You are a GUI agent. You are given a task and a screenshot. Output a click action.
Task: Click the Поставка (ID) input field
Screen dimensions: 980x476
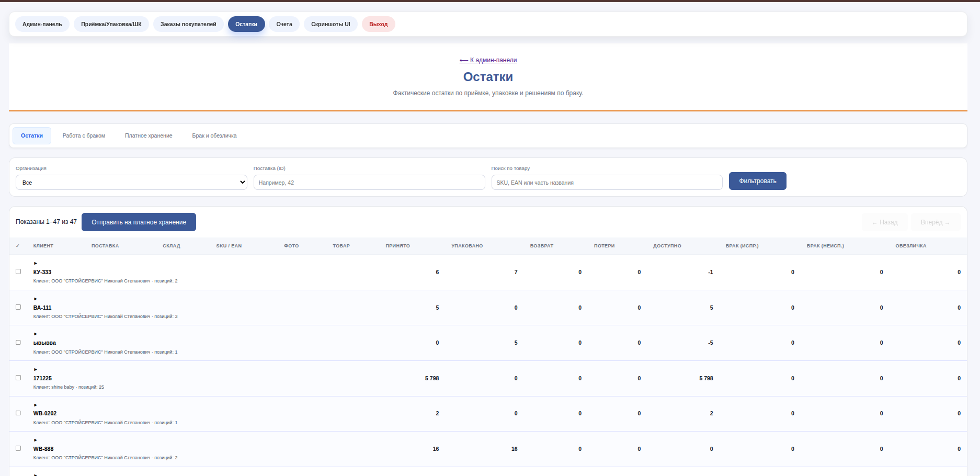[x=369, y=183]
